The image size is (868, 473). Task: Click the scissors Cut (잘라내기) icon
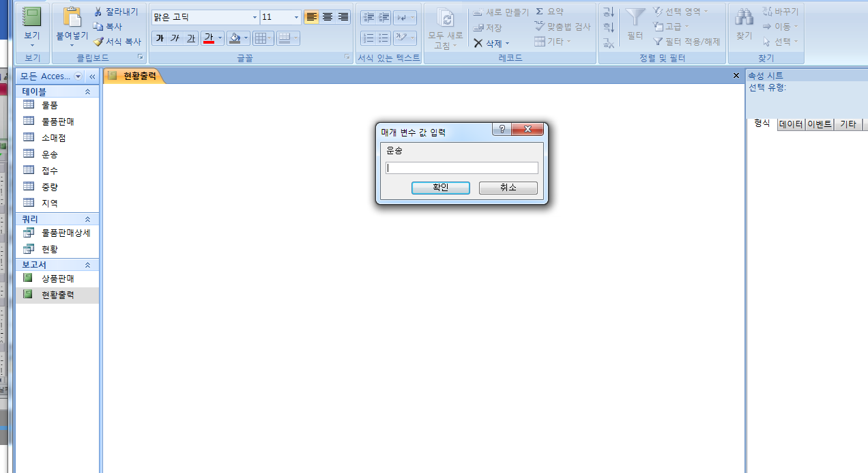click(98, 12)
